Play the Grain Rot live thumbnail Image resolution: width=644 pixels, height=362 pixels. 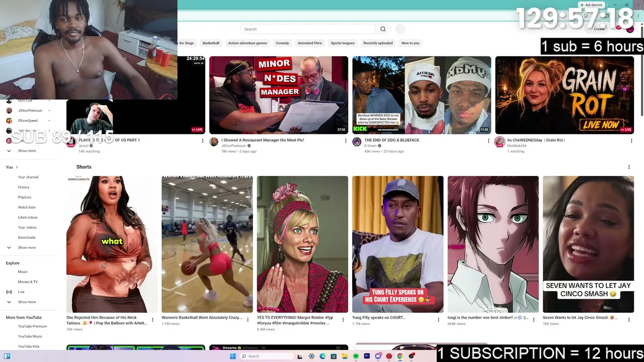[565, 95]
